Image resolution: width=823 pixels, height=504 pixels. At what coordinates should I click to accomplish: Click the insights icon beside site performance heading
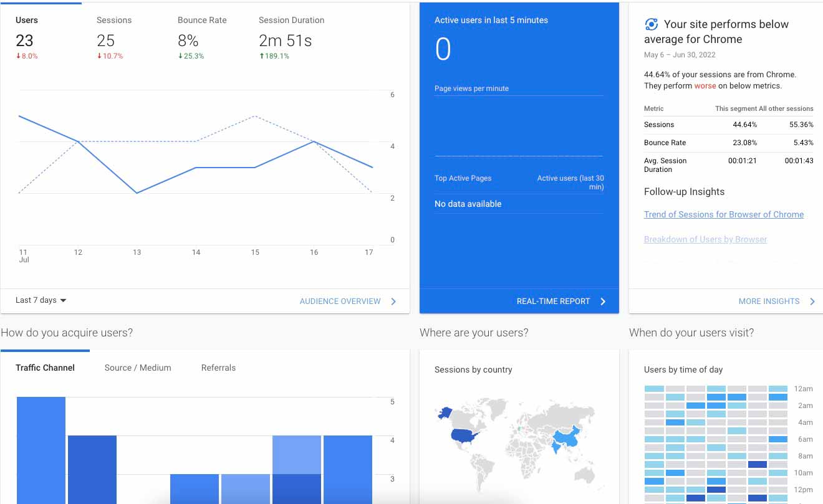[652, 24]
